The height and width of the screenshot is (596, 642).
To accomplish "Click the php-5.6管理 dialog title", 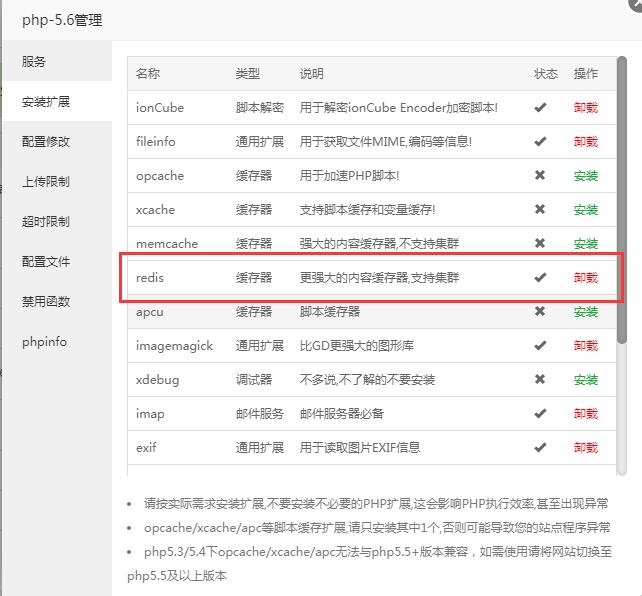I will pyautogui.click(x=62, y=20).
